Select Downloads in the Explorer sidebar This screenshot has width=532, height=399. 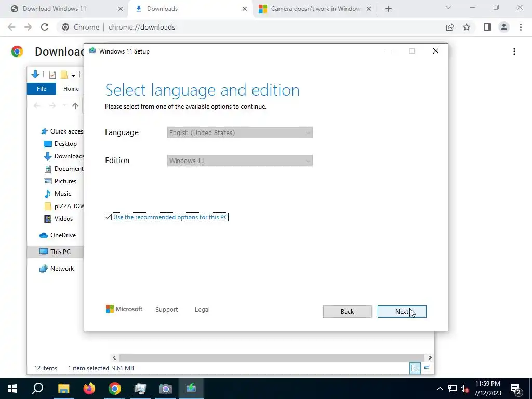[x=64, y=156]
